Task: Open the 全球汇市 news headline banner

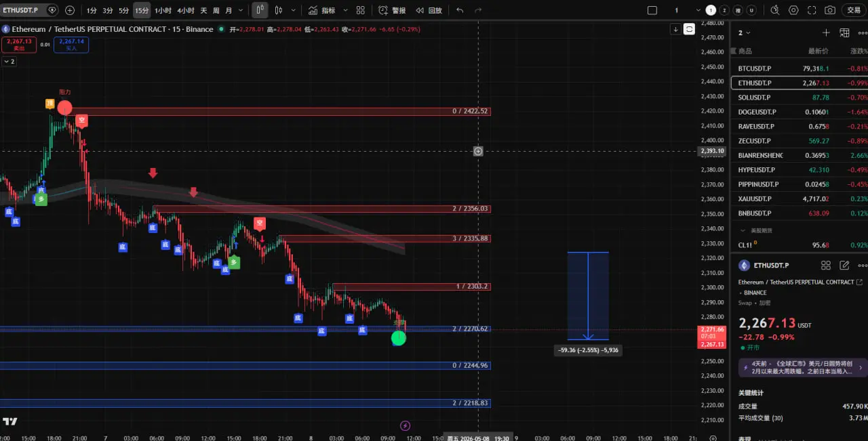Action: coord(802,367)
